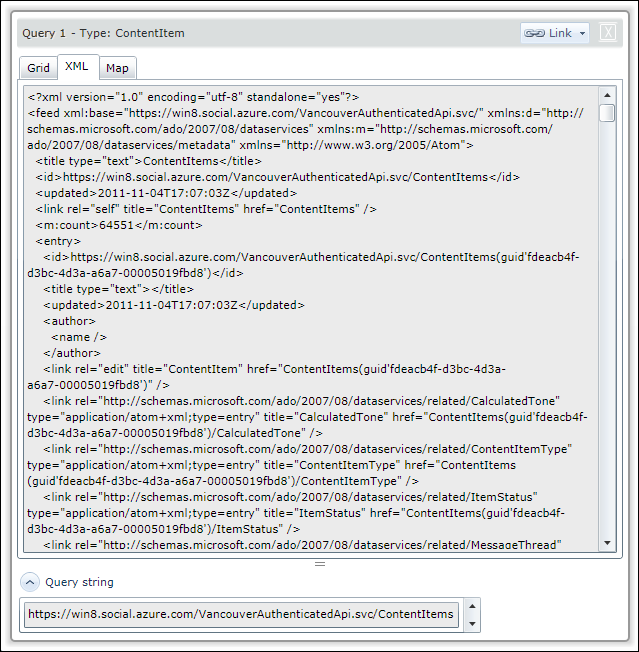This screenshot has height=652, width=639.
Task: Click the feed id URL line
Action: pos(278,178)
